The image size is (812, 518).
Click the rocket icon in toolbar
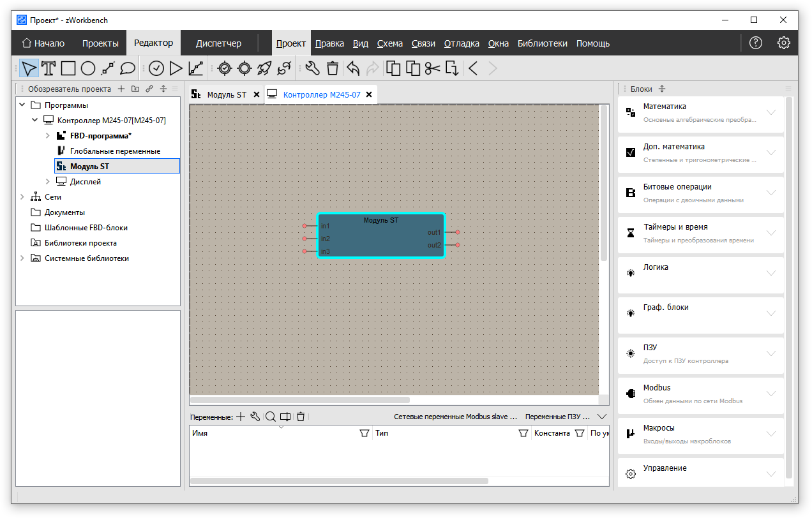[x=264, y=68]
